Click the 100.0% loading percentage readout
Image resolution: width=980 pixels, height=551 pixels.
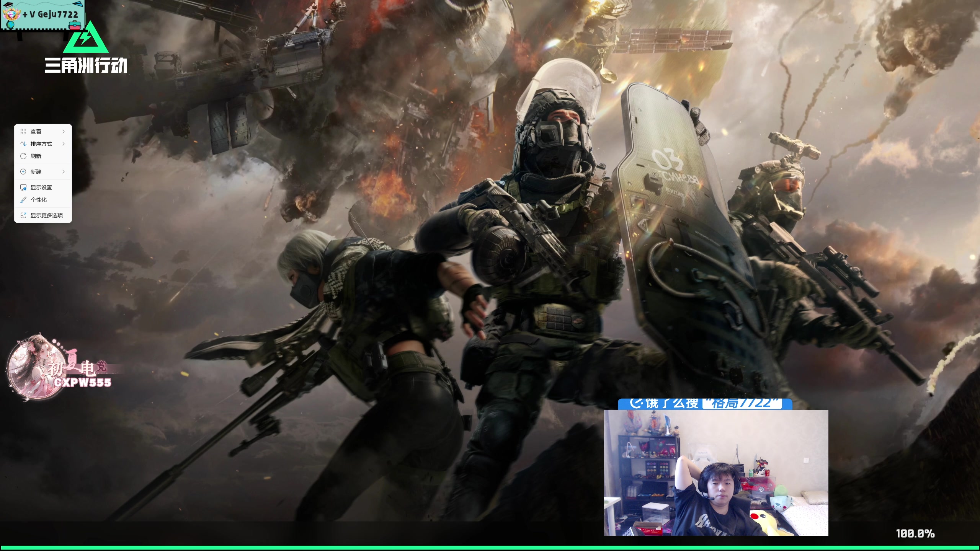point(915,533)
